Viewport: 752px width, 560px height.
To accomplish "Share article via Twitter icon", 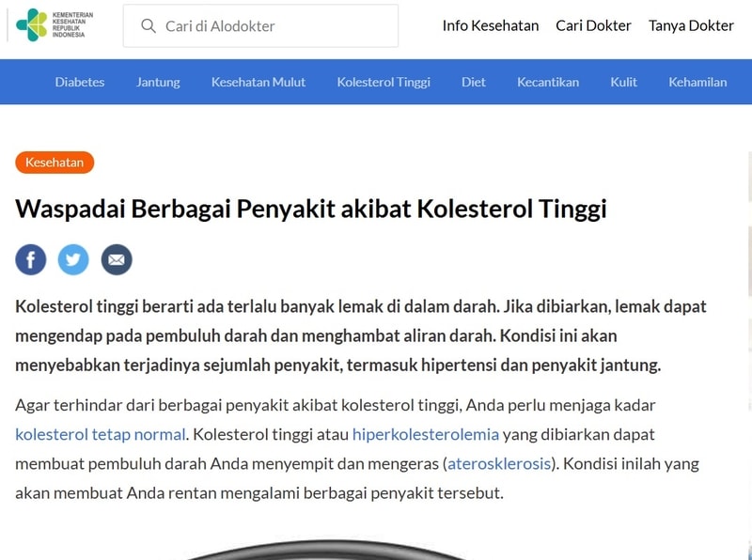I will [x=73, y=260].
